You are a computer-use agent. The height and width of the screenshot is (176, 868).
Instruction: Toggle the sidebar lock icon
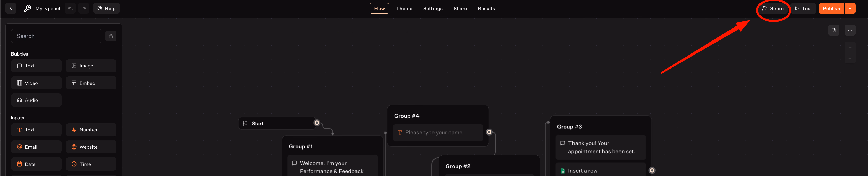tap(111, 36)
